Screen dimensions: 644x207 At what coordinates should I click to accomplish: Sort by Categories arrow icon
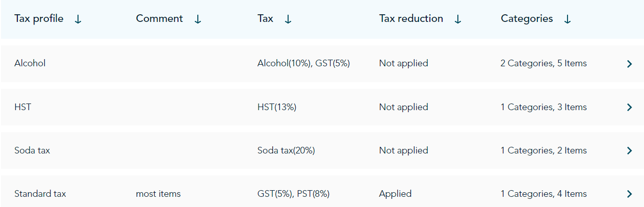click(x=568, y=19)
